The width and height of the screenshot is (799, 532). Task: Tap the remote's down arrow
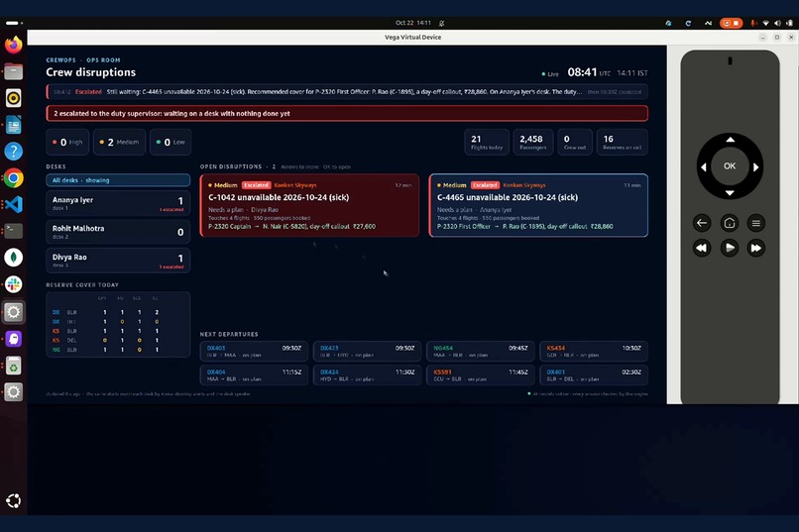point(730,193)
